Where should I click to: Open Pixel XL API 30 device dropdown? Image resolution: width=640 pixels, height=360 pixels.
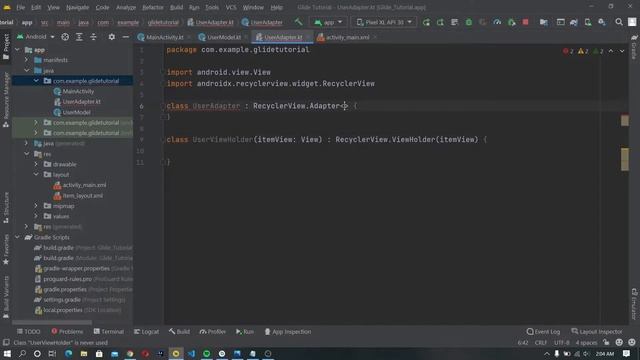(x=384, y=22)
